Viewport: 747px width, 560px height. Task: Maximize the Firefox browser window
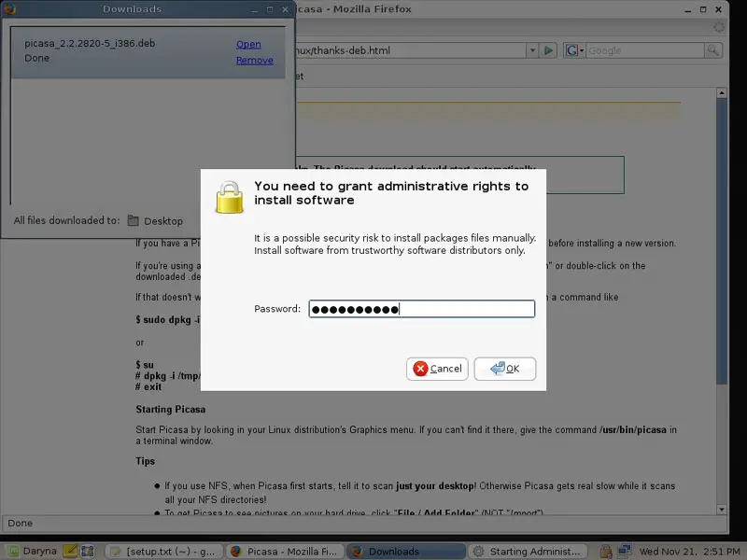point(703,9)
